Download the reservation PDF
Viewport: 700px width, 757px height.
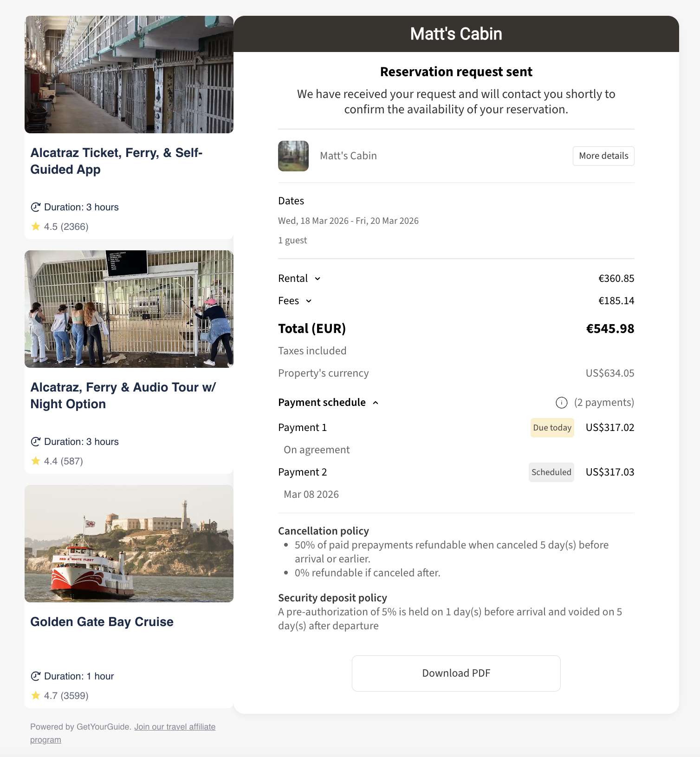coord(456,673)
